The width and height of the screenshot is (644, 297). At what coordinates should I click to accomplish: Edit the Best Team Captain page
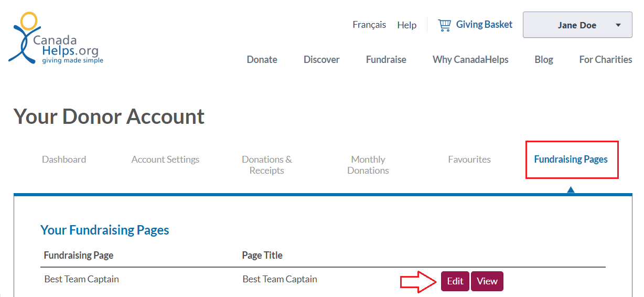[455, 281]
